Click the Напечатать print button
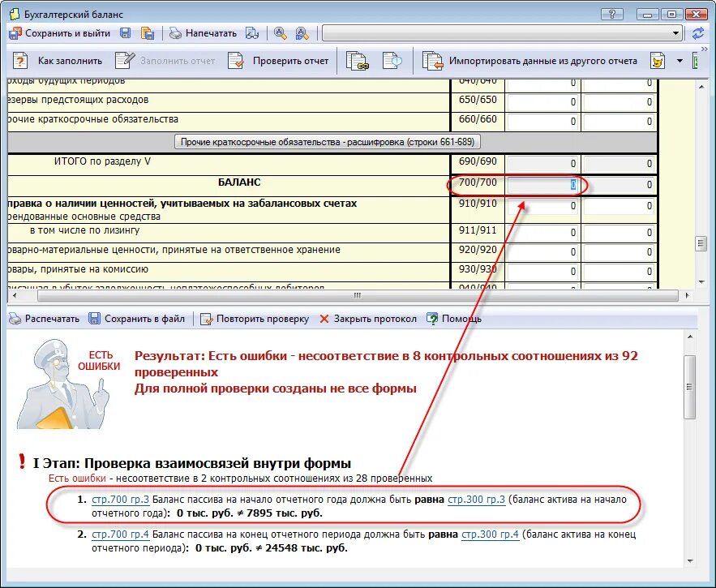 [203, 33]
